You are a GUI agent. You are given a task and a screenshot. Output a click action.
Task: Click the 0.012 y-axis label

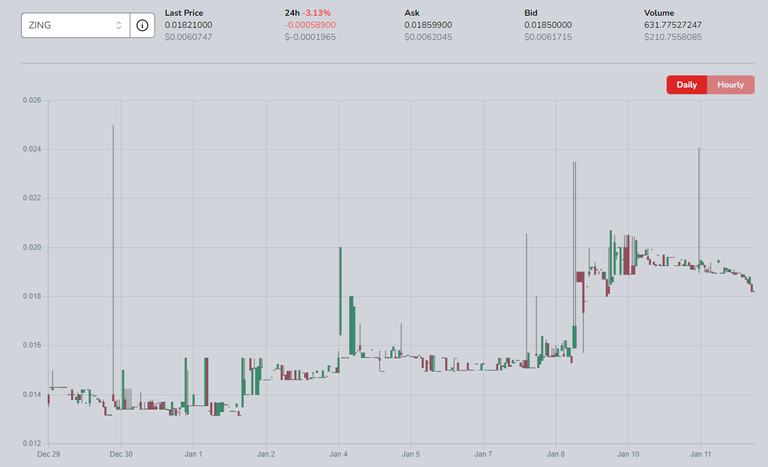(32, 443)
